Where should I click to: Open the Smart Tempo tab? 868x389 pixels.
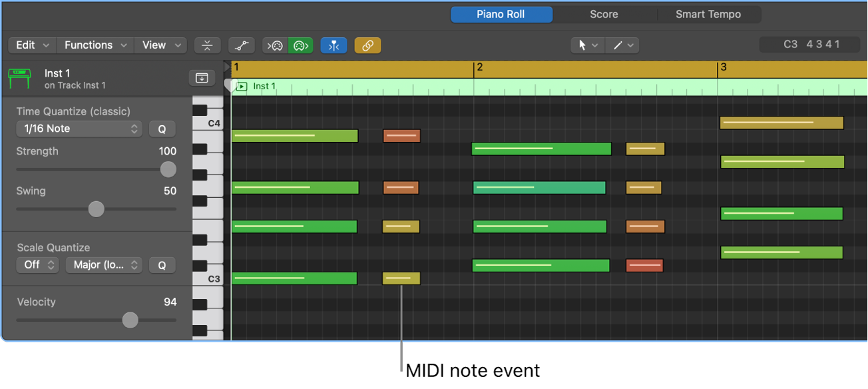708,14
